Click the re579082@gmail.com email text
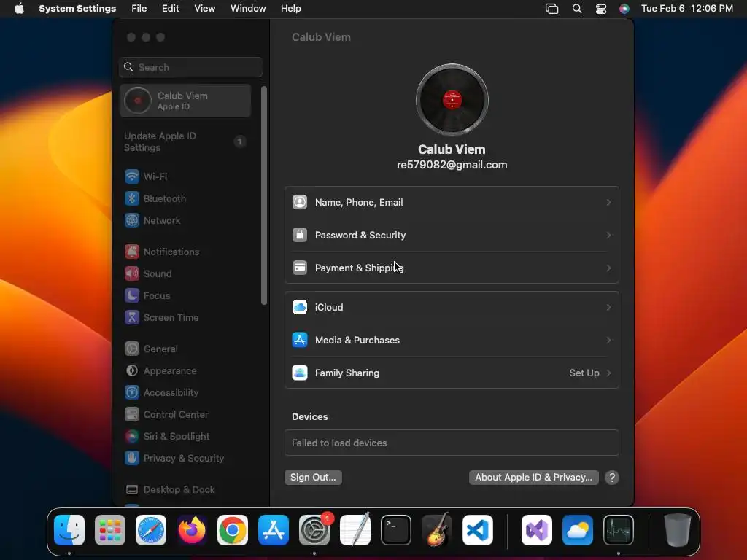 [452, 166]
